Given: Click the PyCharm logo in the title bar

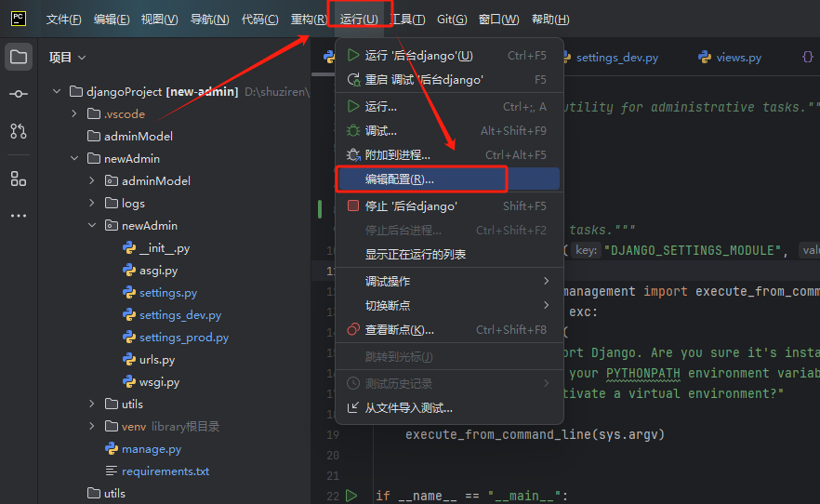Looking at the screenshot, I should pos(19,19).
